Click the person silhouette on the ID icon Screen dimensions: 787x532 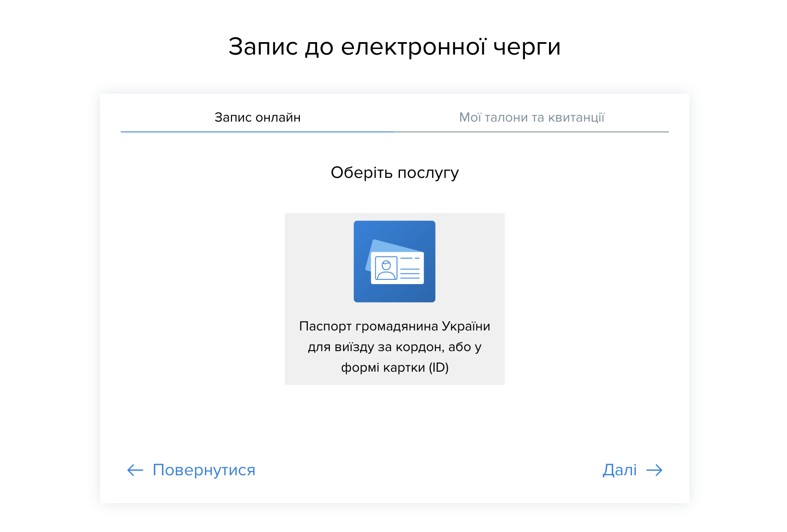386,269
